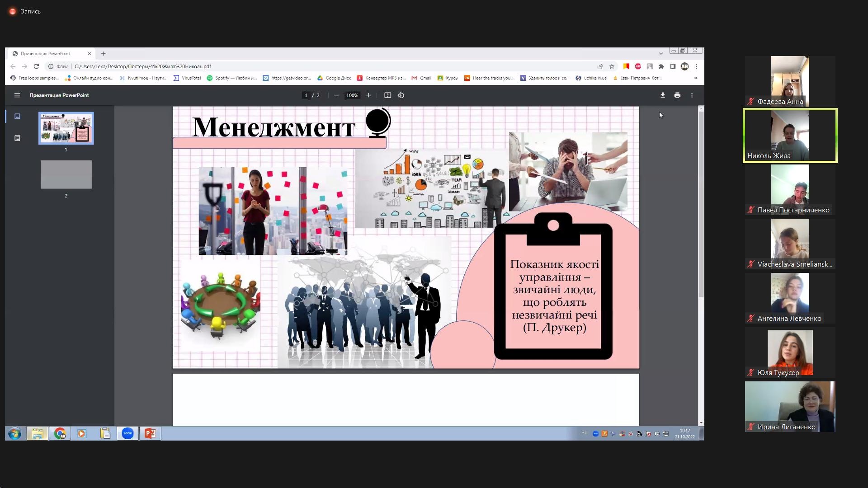
Task: Open Chrome tab search dropdown arrow
Action: 660,53
